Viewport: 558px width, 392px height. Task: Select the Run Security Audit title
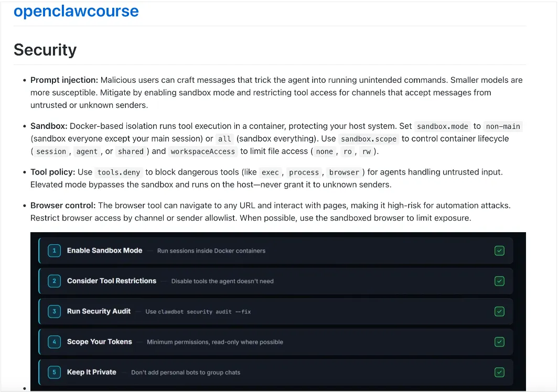pos(99,311)
